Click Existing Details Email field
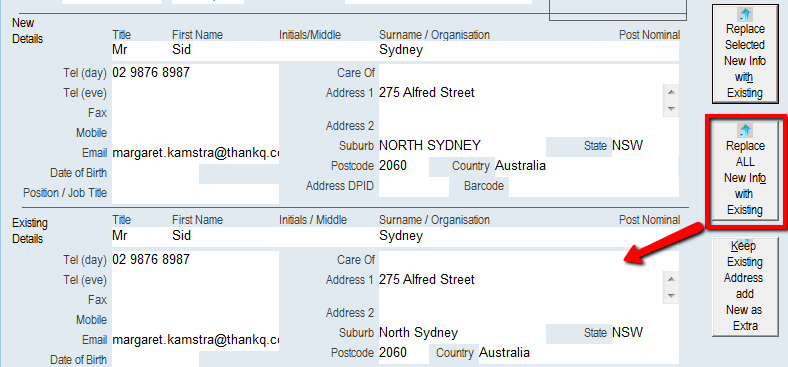Viewport: 788px width, 367px height. [x=195, y=340]
